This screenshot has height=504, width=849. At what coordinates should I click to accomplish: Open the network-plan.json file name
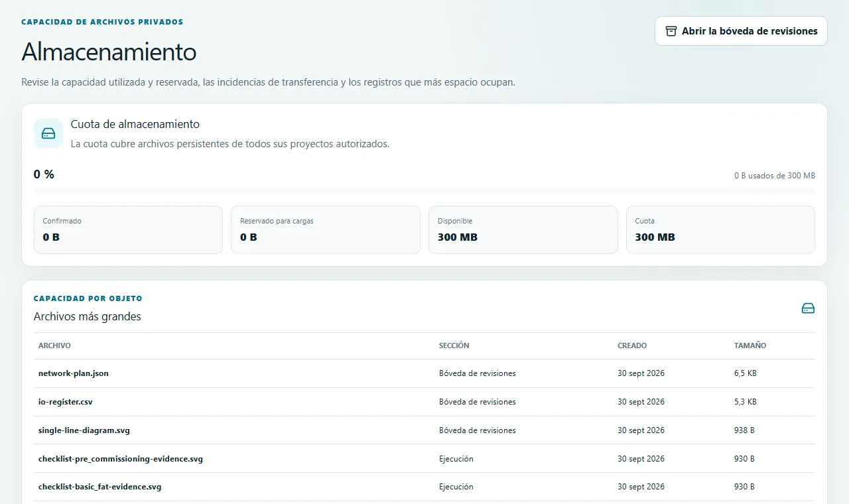pos(74,373)
